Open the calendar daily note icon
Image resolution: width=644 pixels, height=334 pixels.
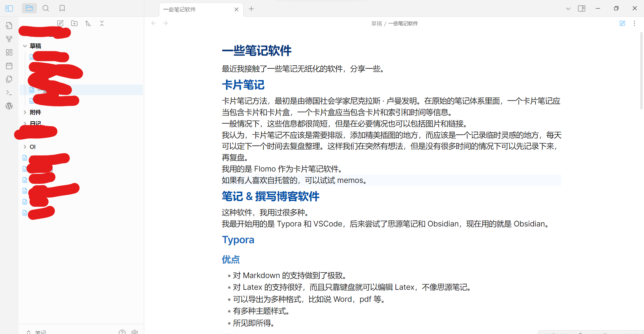click(x=9, y=66)
